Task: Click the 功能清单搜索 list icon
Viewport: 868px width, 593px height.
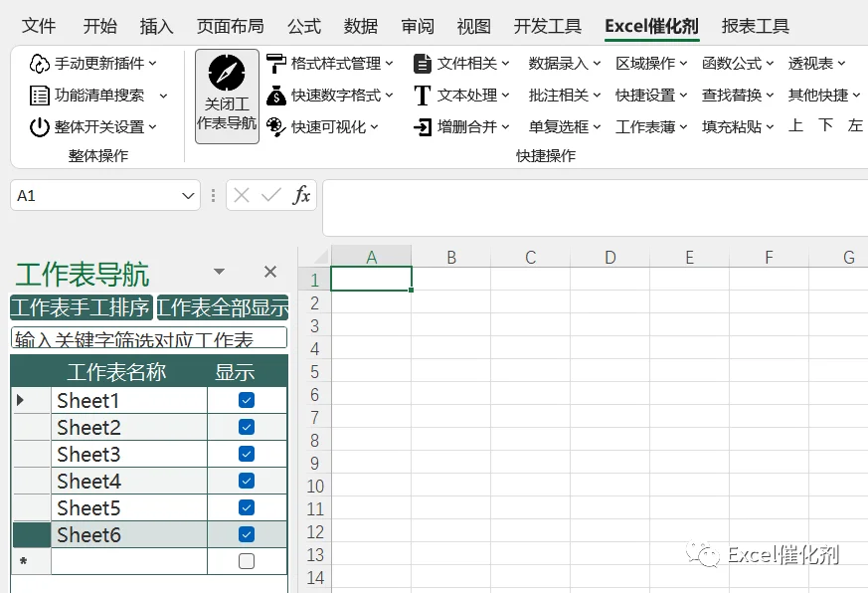Action: coord(40,96)
